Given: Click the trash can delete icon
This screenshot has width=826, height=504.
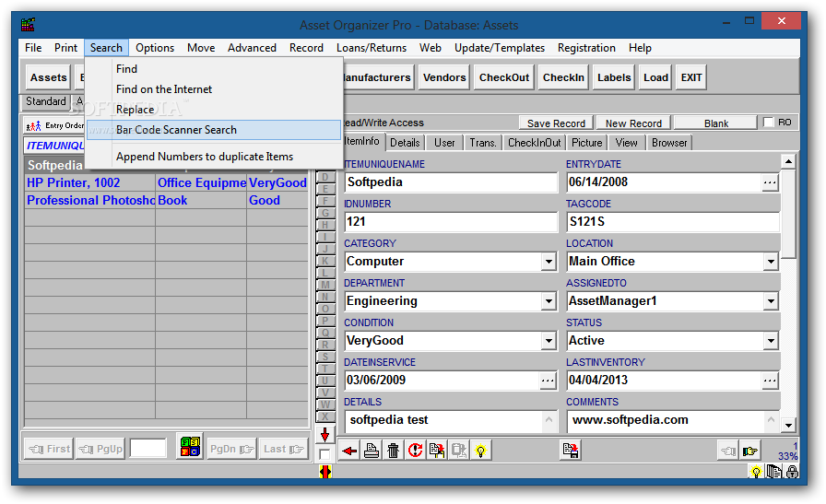Looking at the screenshot, I should [393, 451].
